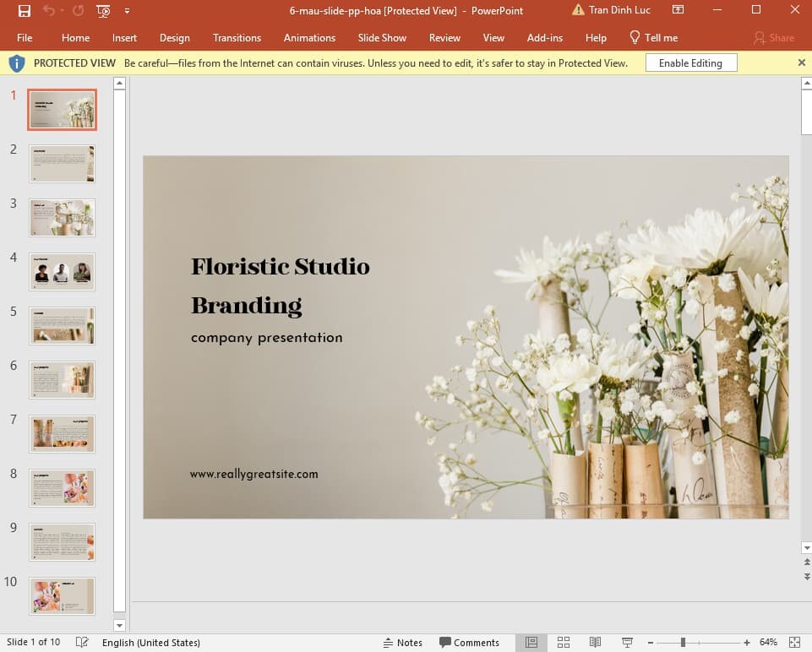
Task: Increase zoom using the zoom slider
Action: 746,642
